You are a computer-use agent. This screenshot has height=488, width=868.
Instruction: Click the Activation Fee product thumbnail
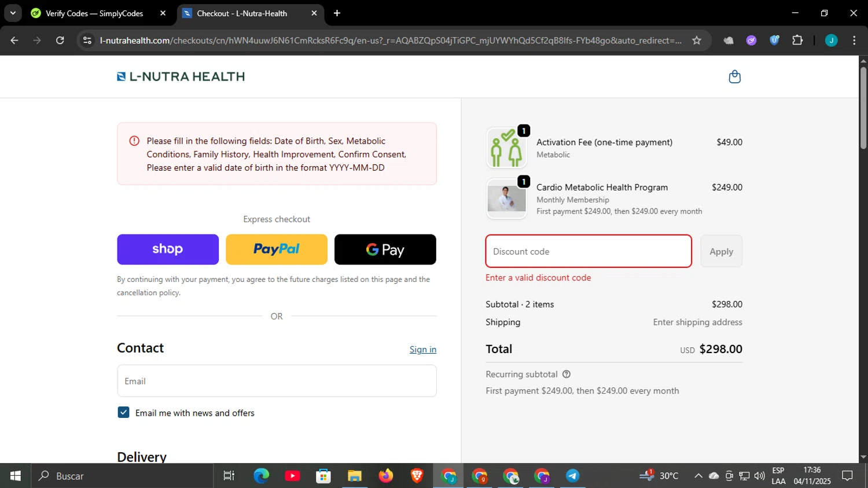pyautogui.click(x=506, y=148)
